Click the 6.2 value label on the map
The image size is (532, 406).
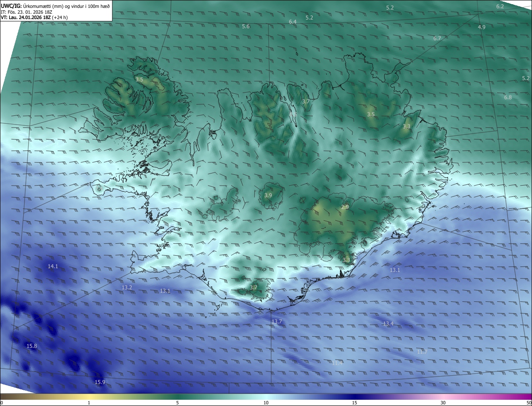500,6
